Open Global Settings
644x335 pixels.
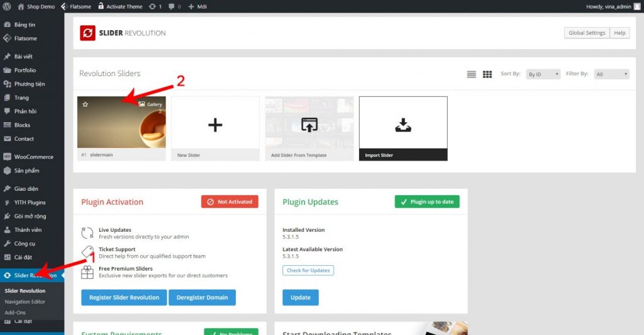tap(587, 33)
